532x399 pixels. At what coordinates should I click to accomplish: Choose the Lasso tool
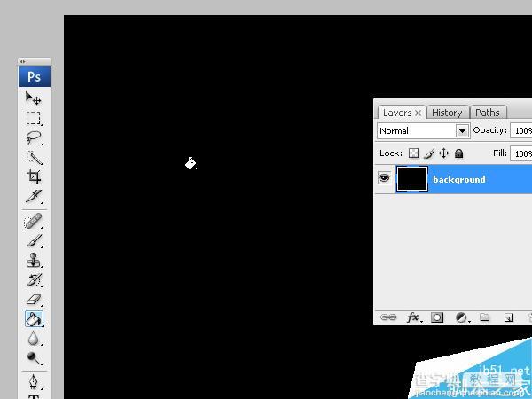34,137
